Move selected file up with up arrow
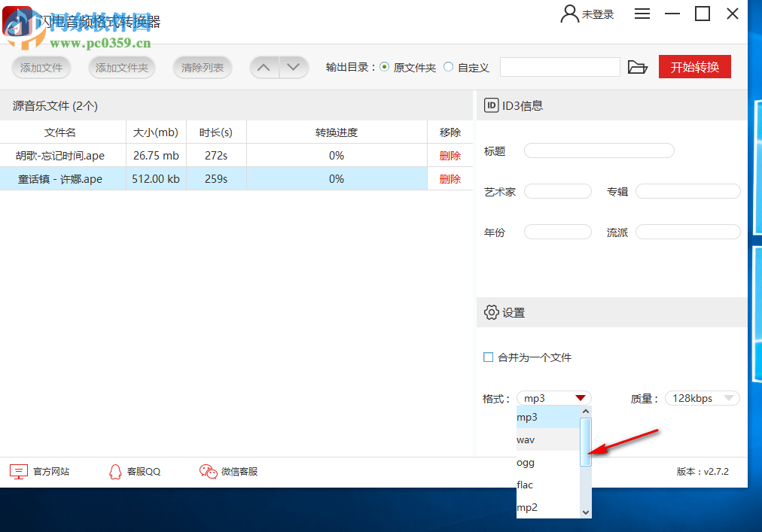 tap(264, 67)
